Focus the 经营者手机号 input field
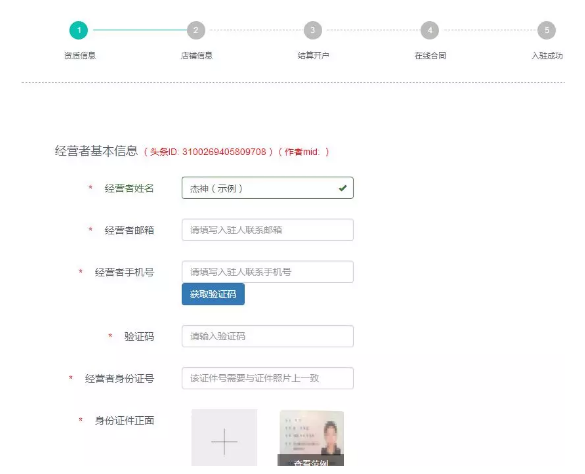Image resolution: width=585 pixels, height=474 pixels. [268, 272]
